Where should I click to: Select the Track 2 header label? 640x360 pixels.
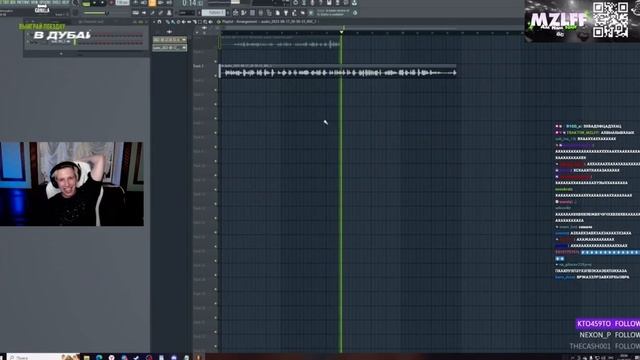point(198,66)
